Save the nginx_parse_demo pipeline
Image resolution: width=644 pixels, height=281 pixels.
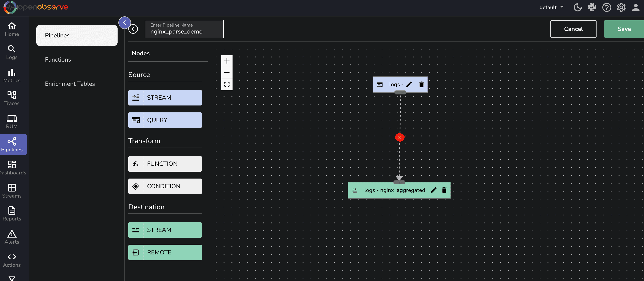tap(623, 29)
